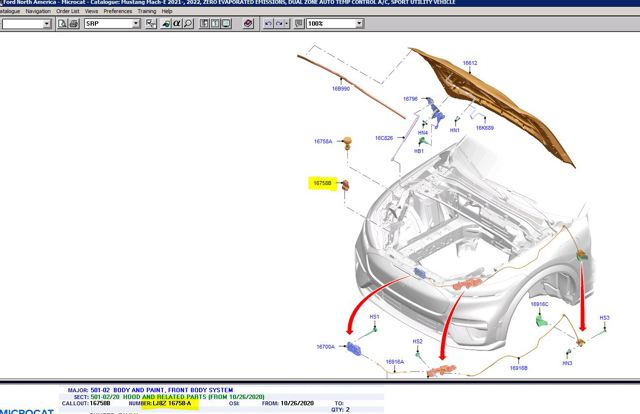
Task: Click the magnifying glass search icon
Action: click(188, 24)
